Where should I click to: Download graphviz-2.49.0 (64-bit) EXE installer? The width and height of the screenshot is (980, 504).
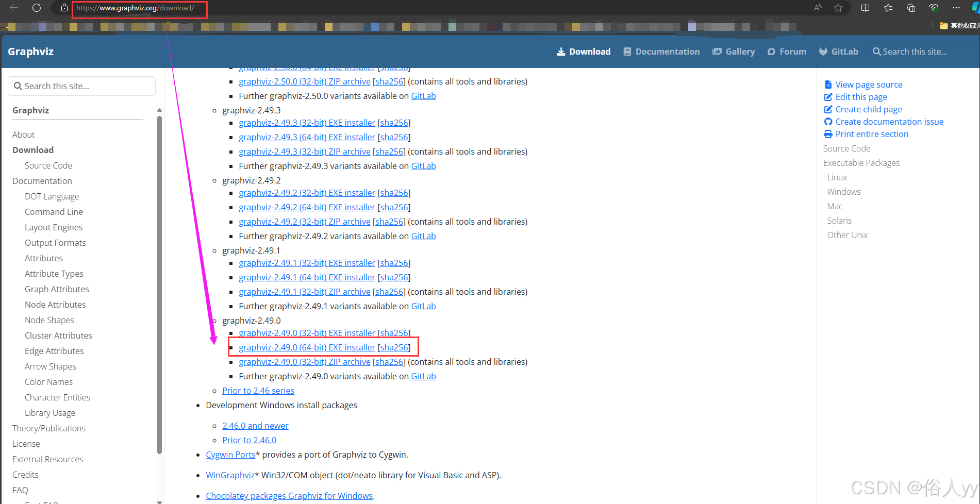point(307,347)
